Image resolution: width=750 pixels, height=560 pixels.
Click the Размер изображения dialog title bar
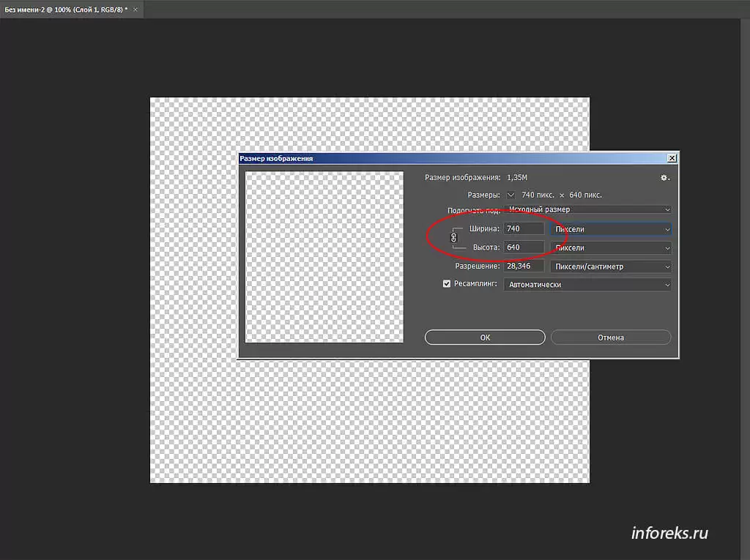pyautogui.click(x=439, y=158)
